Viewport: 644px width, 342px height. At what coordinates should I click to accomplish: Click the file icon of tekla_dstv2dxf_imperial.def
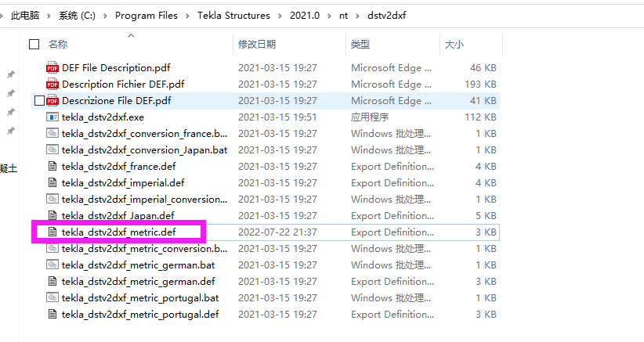52,183
